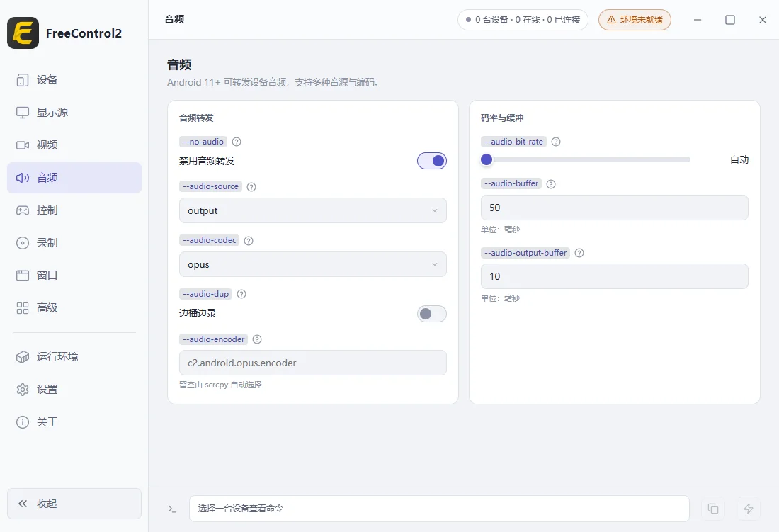The image size is (779, 532).
Task: Open 运行环境 page label in sidebar
Action: point(57,356)
